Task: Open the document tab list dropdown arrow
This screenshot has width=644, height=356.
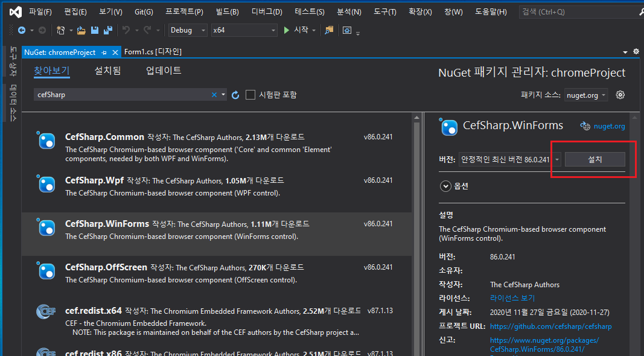Action: coord(625,52)
